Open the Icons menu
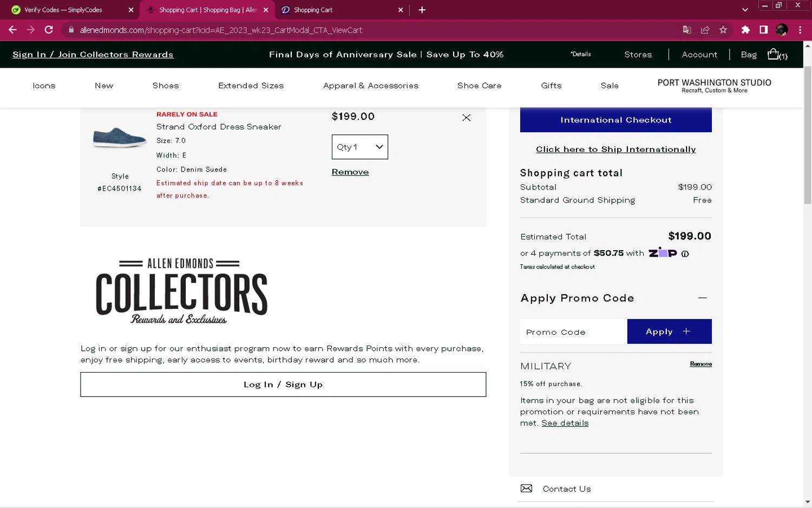Viewport: 812px width, 508px height. click(44, 86)
